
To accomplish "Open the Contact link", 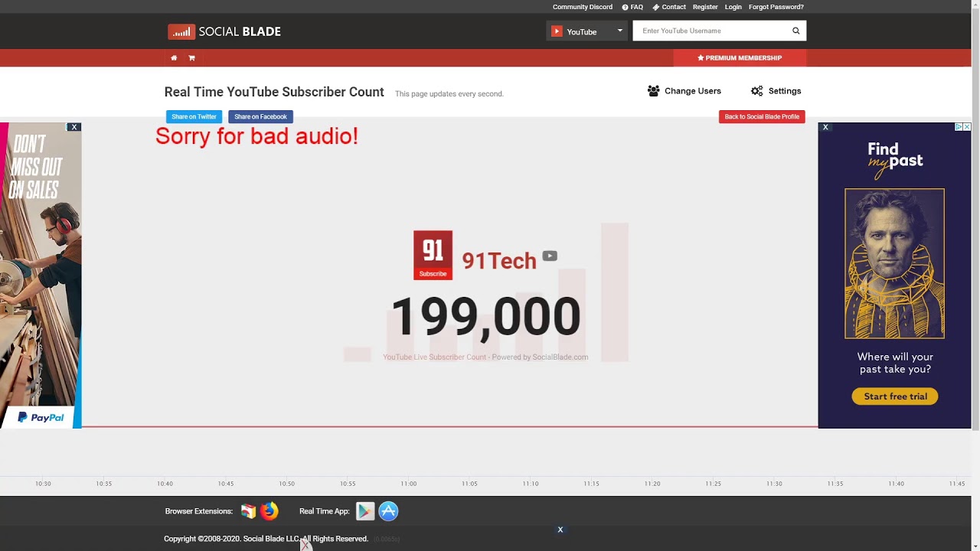I will click(669, 7).
